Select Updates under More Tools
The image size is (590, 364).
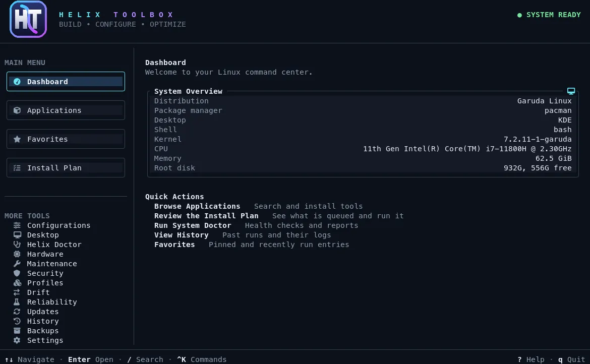click(43, 312)
